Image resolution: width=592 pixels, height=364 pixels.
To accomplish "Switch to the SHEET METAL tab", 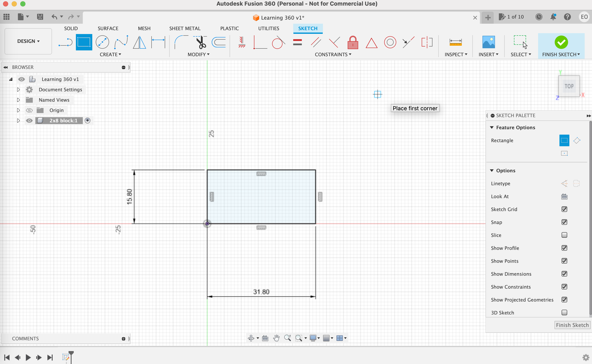I will (185, 28).
